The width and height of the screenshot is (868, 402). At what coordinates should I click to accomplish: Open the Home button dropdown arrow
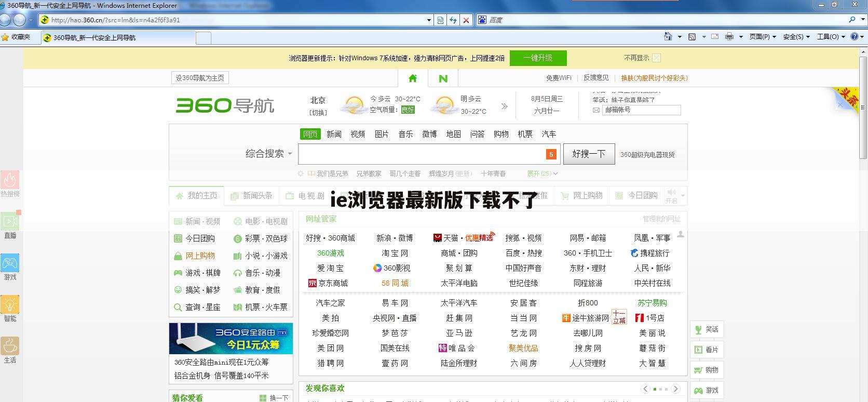pos(680,36)
